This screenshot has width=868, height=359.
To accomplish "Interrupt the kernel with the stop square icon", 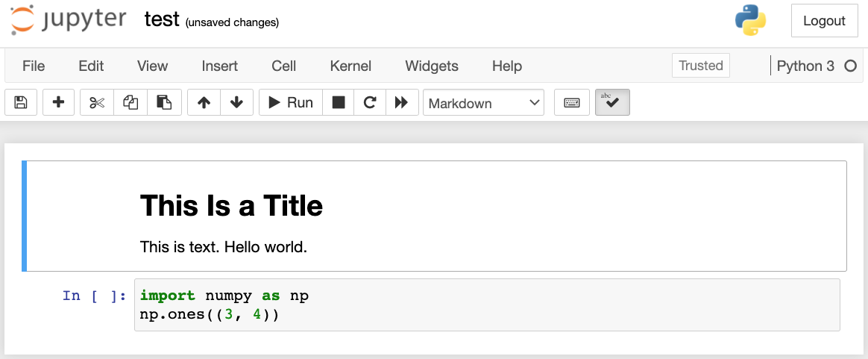I will pyautogui.click(x=339, y=103).
